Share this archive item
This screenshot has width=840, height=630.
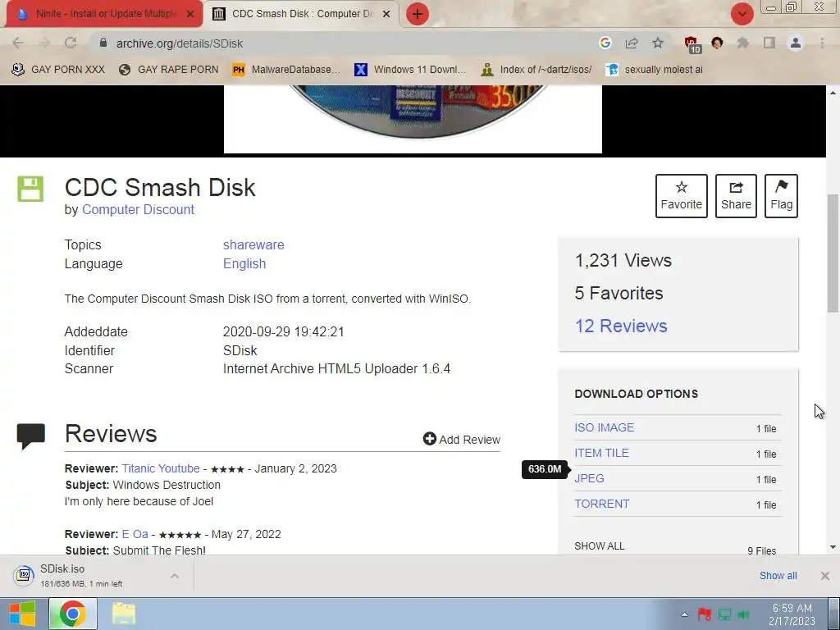click(736, 195)
